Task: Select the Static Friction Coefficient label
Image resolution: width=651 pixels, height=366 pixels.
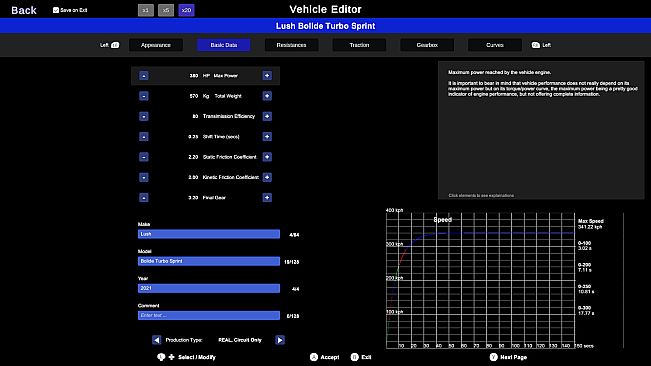Action: tap(230, 157)
